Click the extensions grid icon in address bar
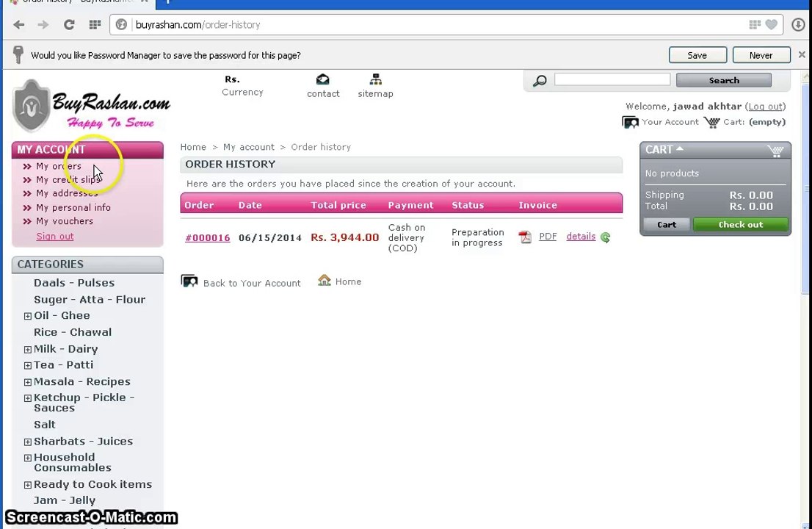 [x=755, y=24]
